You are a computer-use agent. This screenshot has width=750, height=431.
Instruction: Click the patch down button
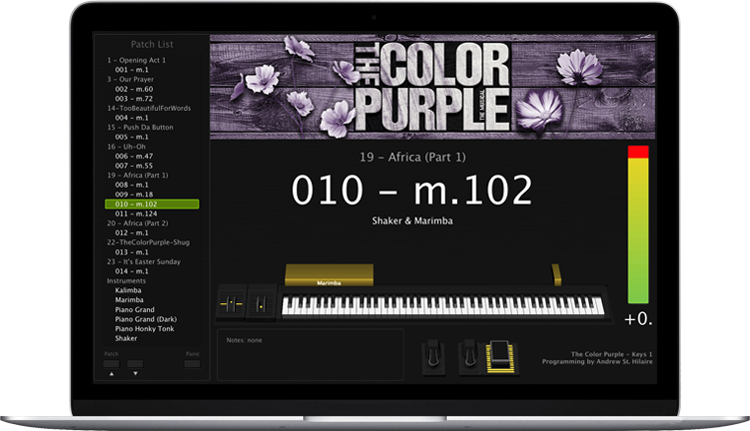click(x=135, y=364)
